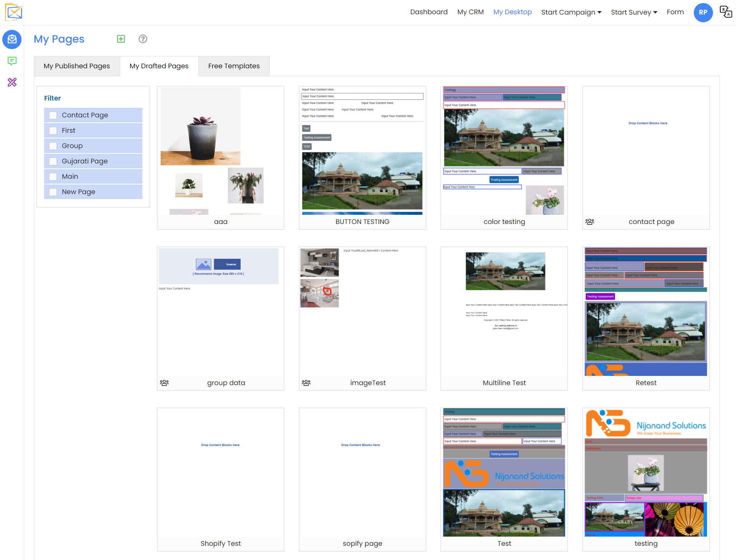Switch to Free Templates tab
The width and height of the screenshot is (736, 560).
(x=234, y=66)
